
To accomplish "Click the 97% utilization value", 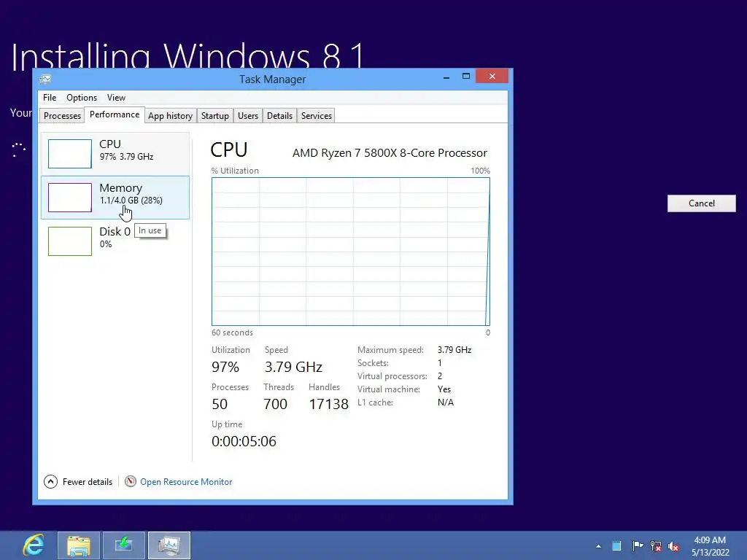I will (225, 367).
